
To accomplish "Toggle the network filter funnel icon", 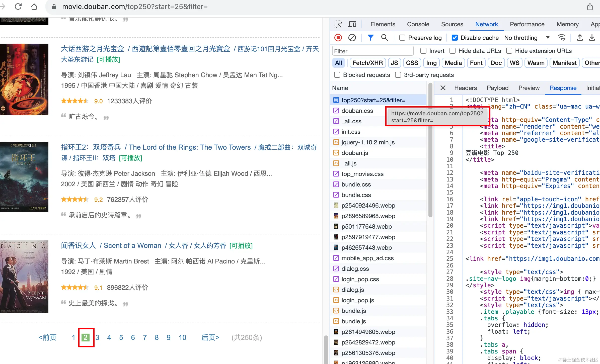I will 370,38.
